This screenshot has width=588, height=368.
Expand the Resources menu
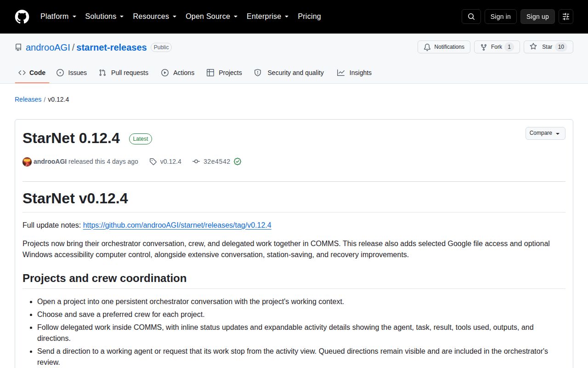(155, 17)
